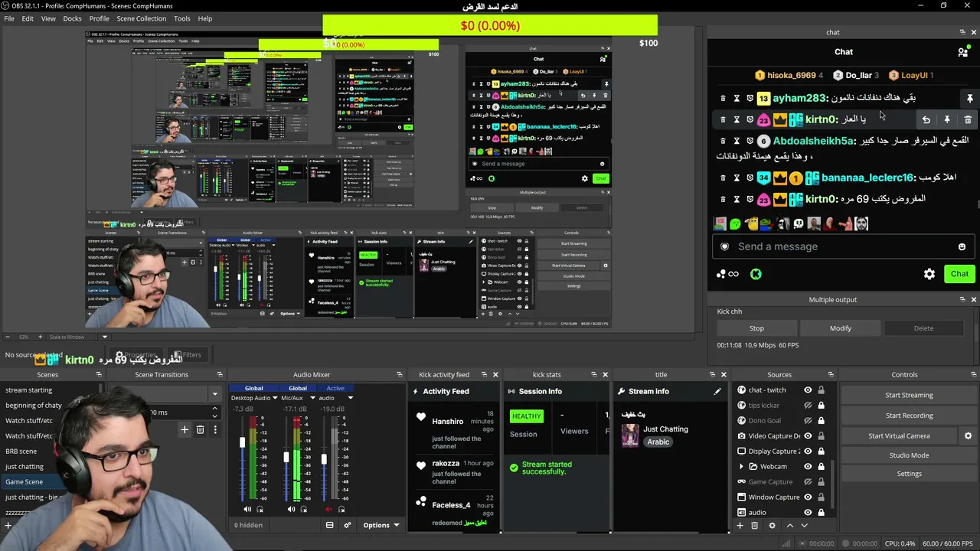Select the stream starting scene
980x551 pixels.
pyautogui.click(x=29, y=390)
